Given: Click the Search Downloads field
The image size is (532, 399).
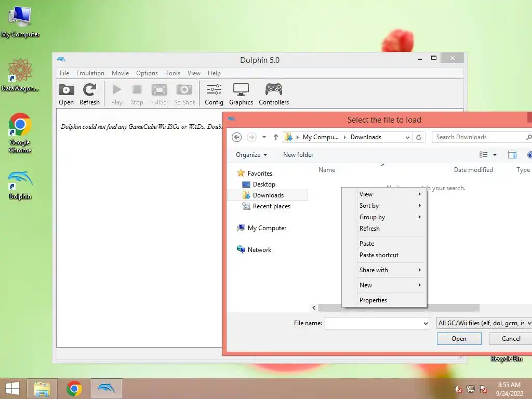Looking at the screenshot, I should [x=482, y=137].
